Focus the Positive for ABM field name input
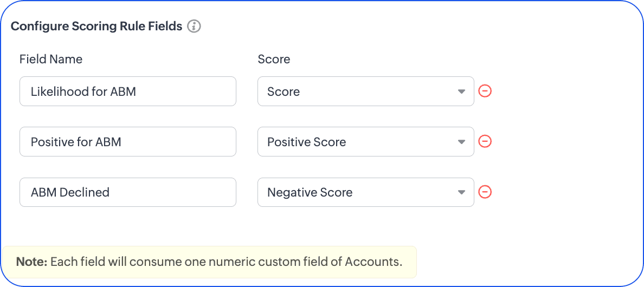Image resolution: width=644 pixels, height=287 pixels. (127, 142)
